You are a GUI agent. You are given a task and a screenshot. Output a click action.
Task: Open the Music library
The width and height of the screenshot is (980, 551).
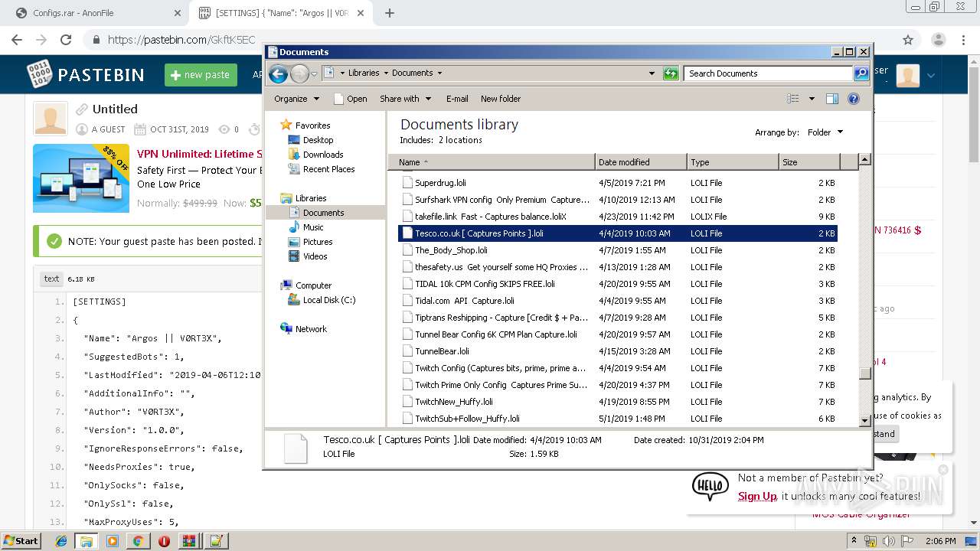tap(312, 227)
